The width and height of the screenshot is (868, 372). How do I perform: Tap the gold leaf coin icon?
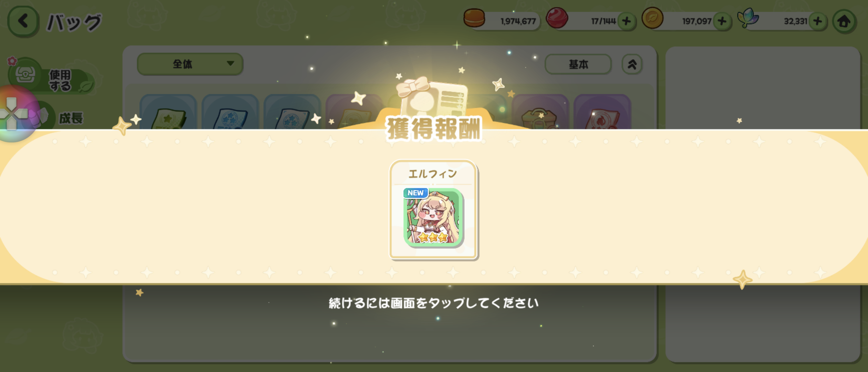(x=652, y=18)
